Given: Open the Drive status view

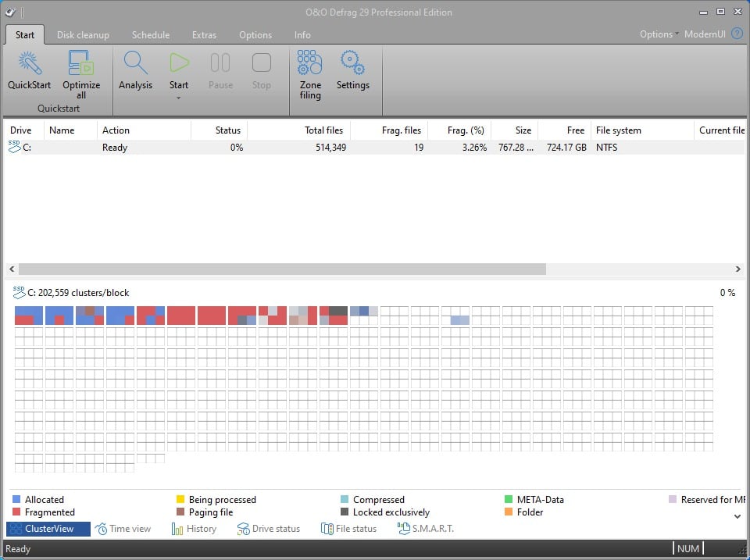Looking at the screenshot, I should 269,529.
